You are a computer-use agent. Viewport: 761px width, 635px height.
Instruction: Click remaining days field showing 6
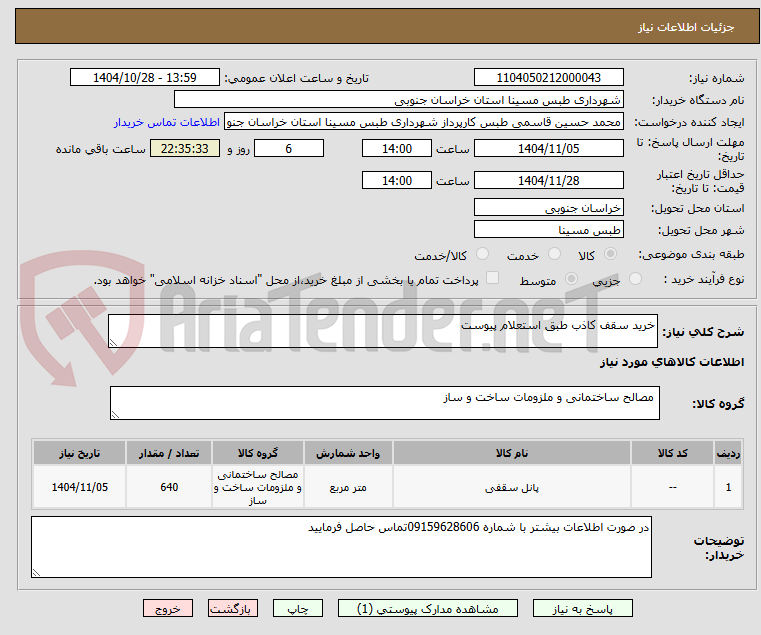pyautogui.click(x=289, y=149)
